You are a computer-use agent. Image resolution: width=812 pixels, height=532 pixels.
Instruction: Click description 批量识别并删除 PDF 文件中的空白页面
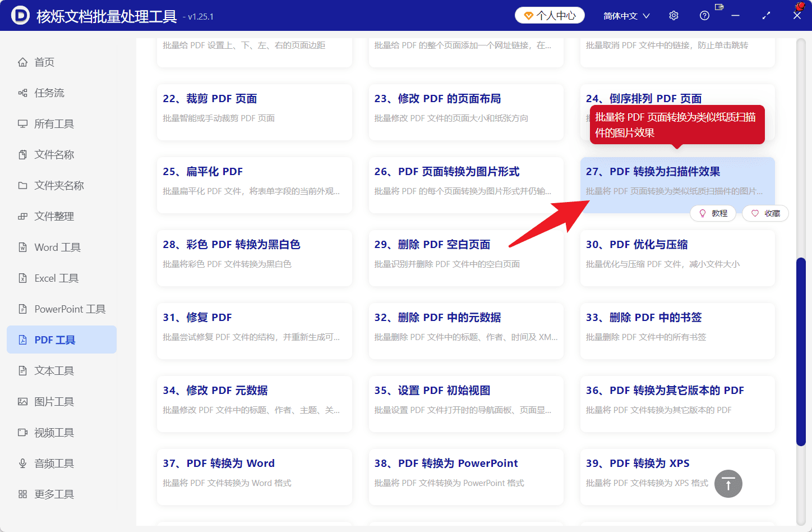[x=447, y=264]
